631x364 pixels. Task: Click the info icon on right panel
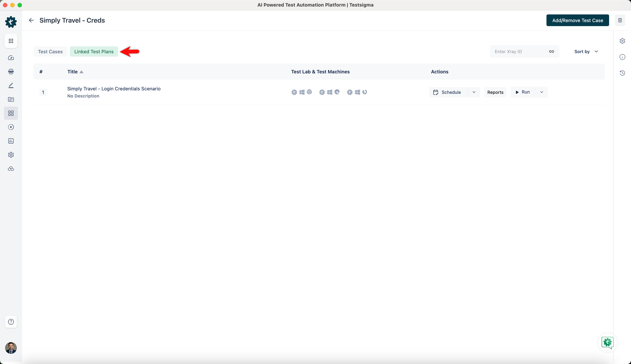pos(622,57)
